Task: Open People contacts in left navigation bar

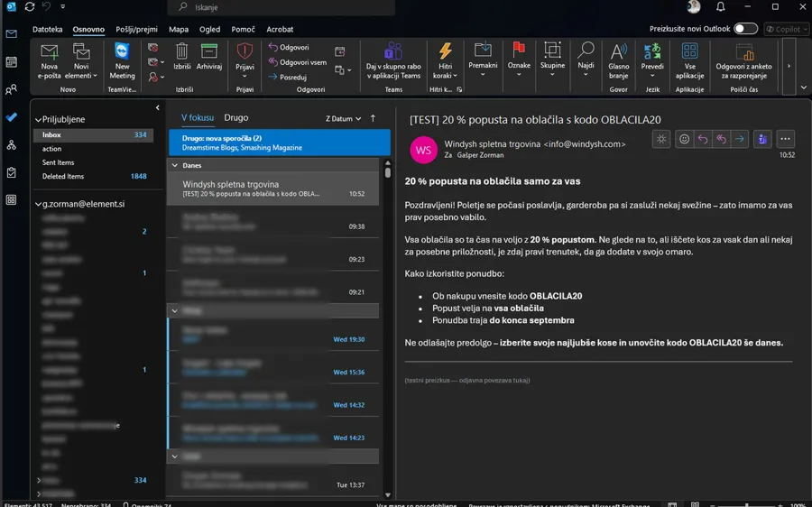Action: click(11, 89)
